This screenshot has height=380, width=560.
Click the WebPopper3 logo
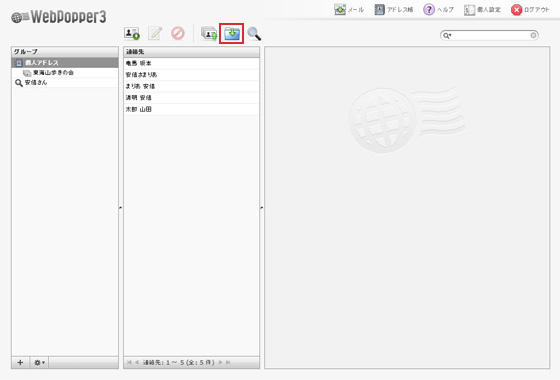(x=59, y=17)
